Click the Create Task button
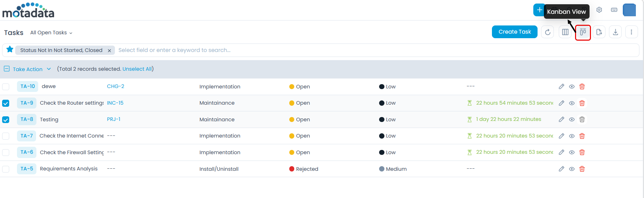Screen dimensions: 644x198 (515, 32)
